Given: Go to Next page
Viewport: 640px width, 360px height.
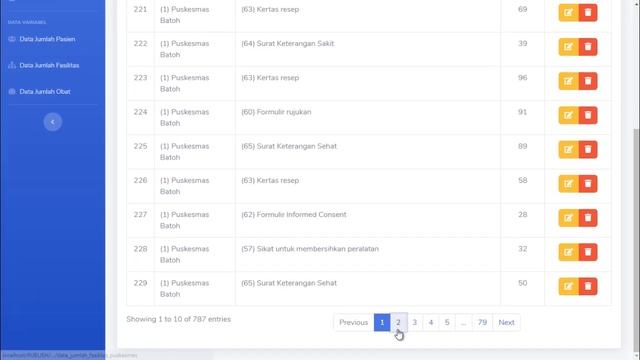Looking at the screenshot, I should click(x=506, y=322).
